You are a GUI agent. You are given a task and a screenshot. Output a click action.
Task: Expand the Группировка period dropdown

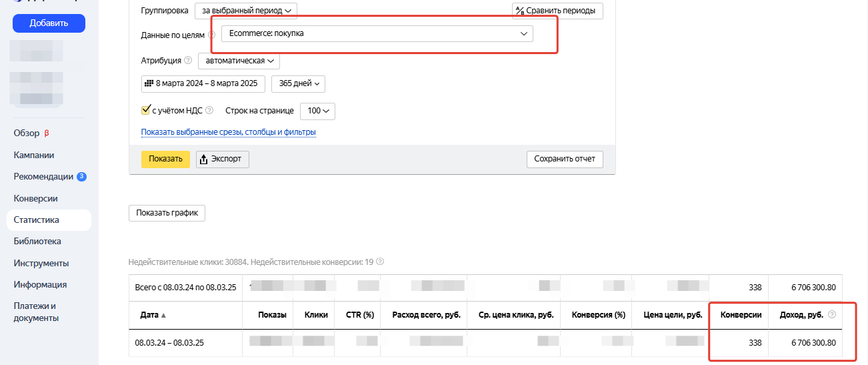click(x=245, y=11)
